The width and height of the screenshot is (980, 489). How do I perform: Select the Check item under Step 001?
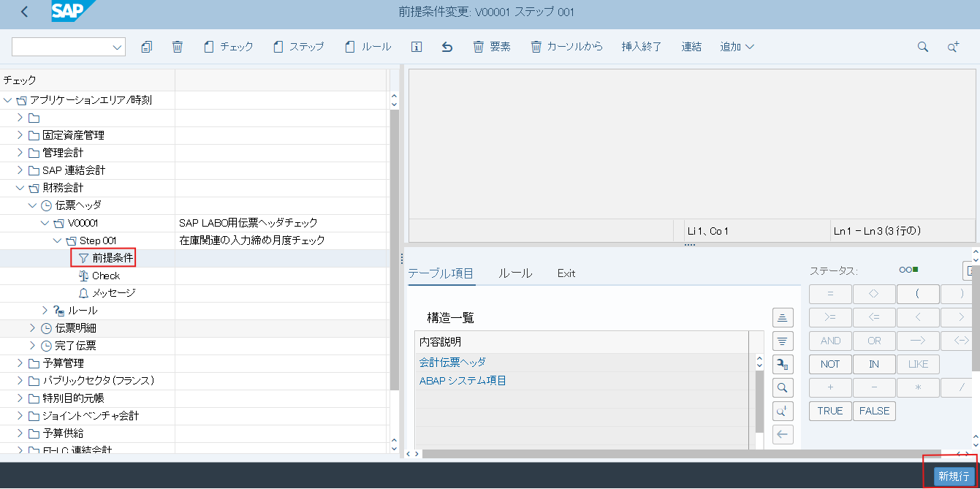[105, 276]
